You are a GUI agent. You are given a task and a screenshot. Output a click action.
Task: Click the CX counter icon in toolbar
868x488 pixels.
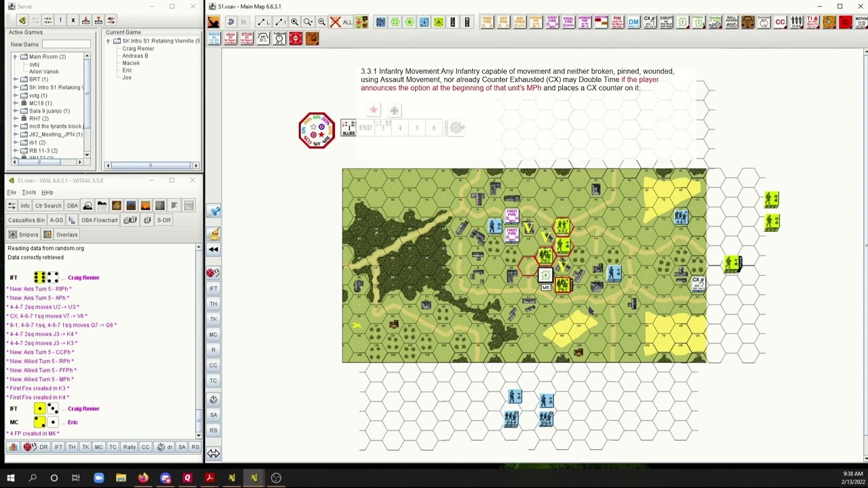tap(650, 22)
